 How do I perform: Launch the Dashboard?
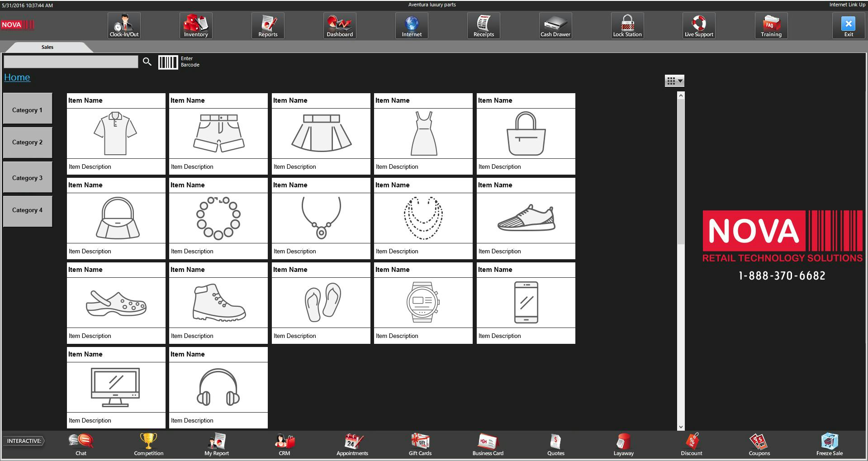click(340, 26)
